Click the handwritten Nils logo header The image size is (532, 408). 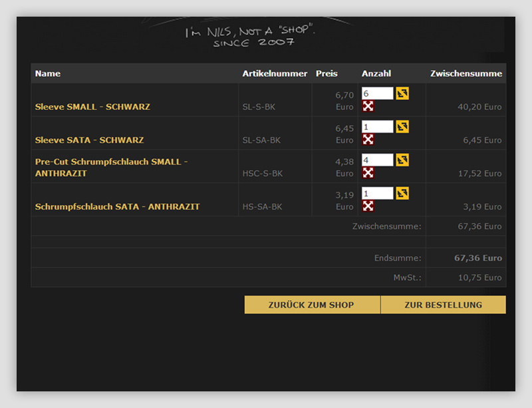[x=250, y=36]
